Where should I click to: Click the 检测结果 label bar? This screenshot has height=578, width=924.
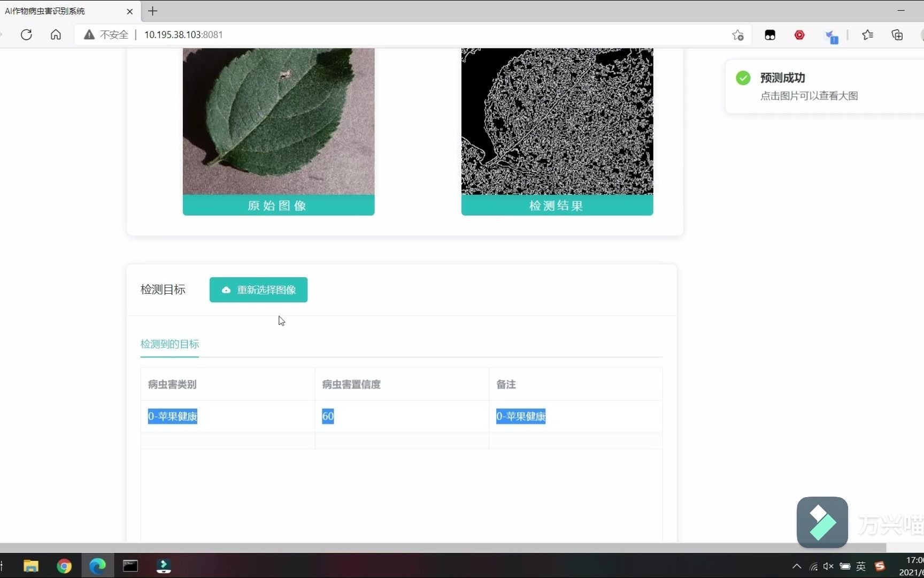(557, 206)
